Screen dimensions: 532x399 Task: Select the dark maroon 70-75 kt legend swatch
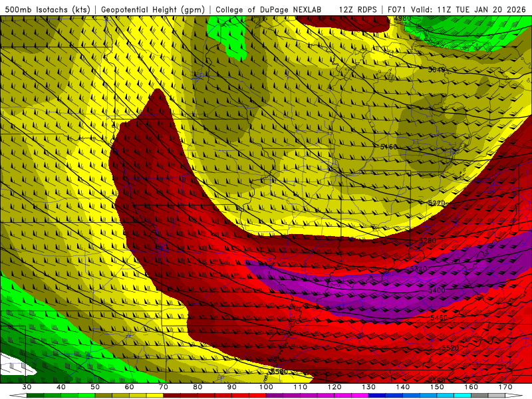[x=172, y=396]
